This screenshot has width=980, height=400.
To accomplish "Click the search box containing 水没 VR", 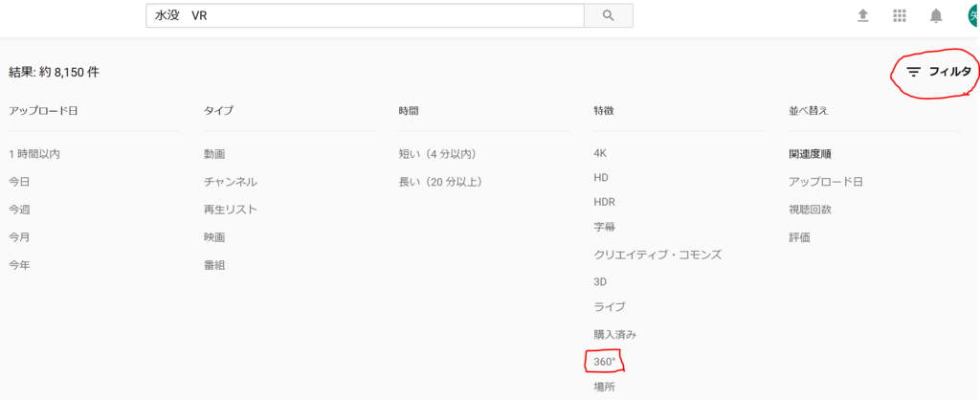I will [365, 15].
